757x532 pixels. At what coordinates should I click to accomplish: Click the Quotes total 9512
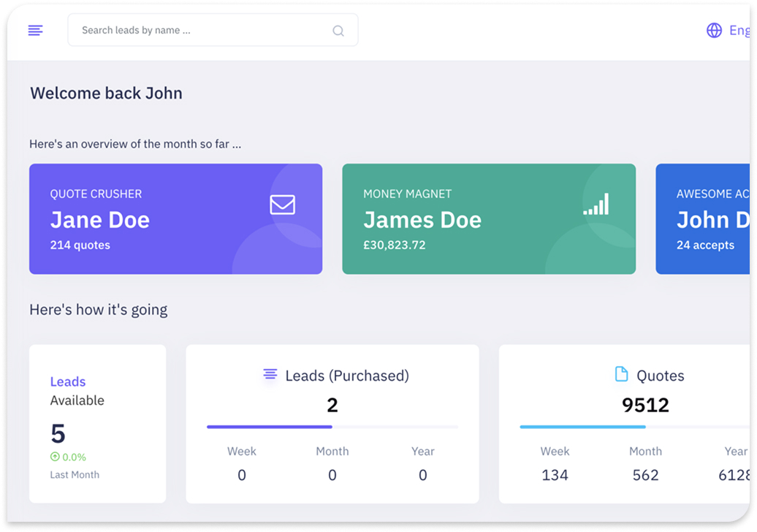pyautogui.click(x=645, y=405)
